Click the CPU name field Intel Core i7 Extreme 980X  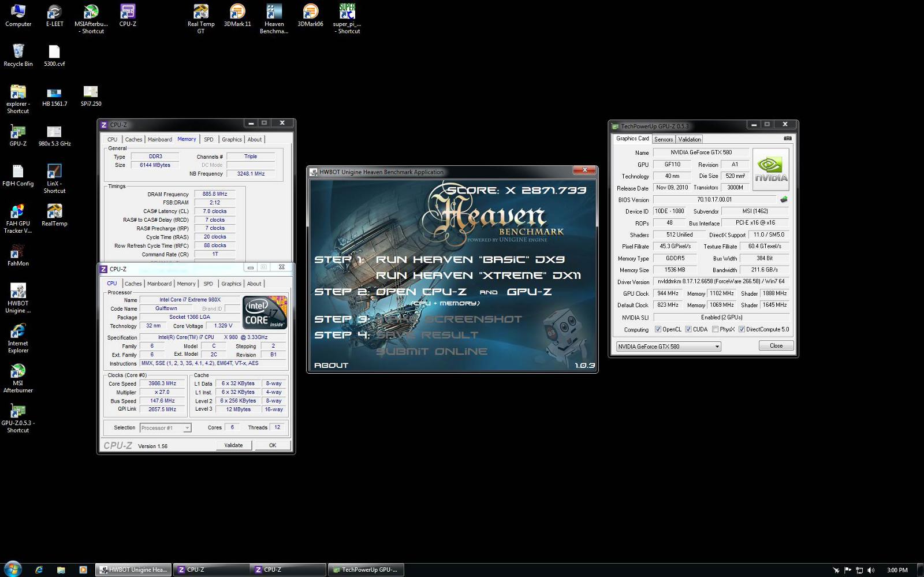(190, 300)
